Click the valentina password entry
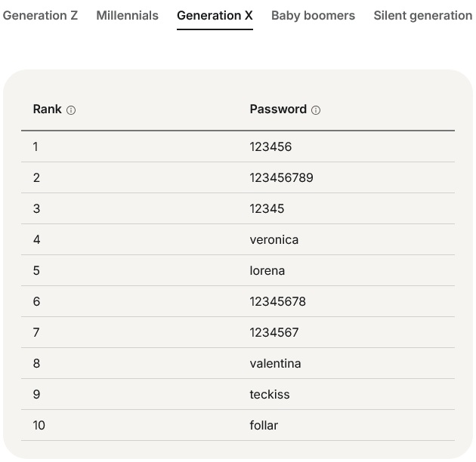Viewport: 476px width, 462px height. click(275, 363)
